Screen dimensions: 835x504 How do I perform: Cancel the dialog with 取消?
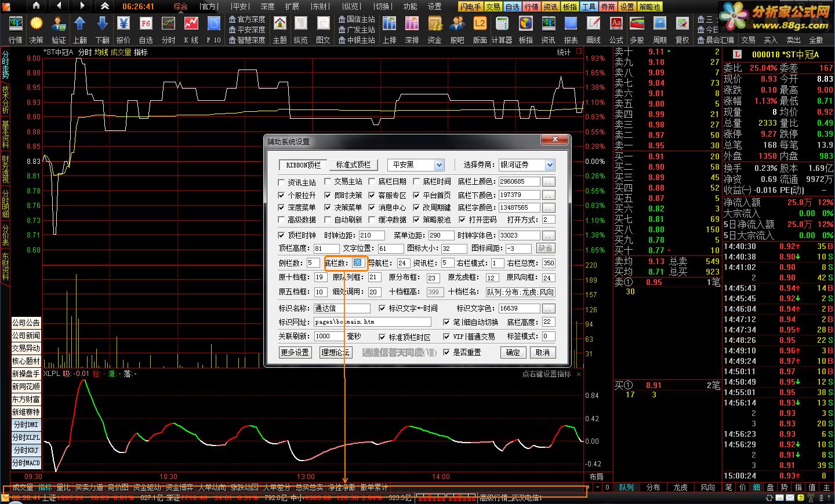(x=542, y=352)
